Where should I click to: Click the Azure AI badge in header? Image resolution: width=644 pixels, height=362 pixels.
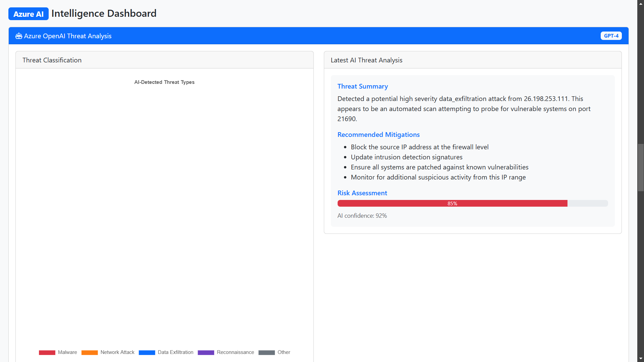[29, 14]
